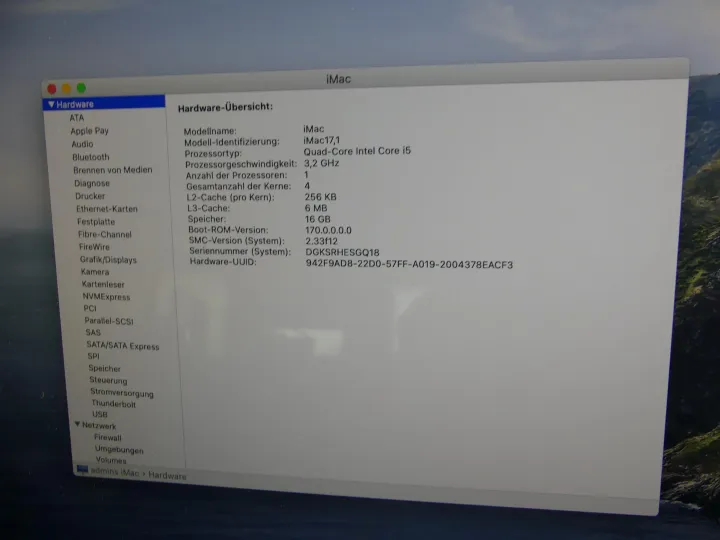Select NVMExpress in the list
The height and width of the screenshot is (540, 720).
point(107,297)
